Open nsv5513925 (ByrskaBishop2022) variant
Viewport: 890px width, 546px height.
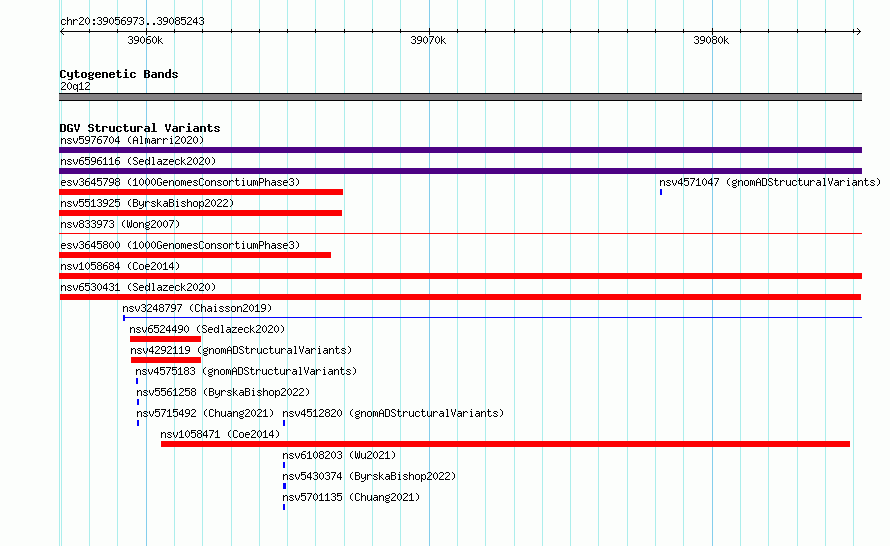[x=147, y=203]
